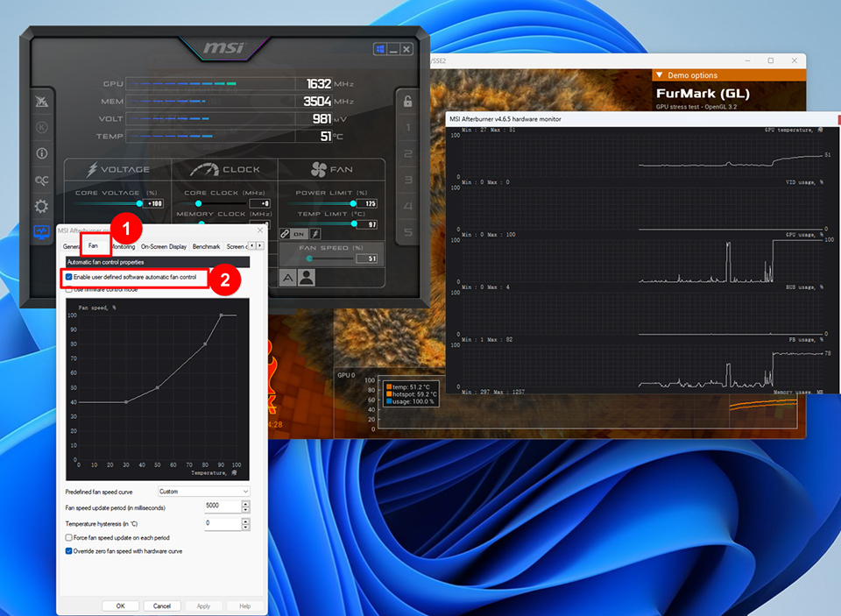Click the hardware monitor icon in the sidebar
The width and height of the screenshot is (841, 616).
click(x=42, y=230)
